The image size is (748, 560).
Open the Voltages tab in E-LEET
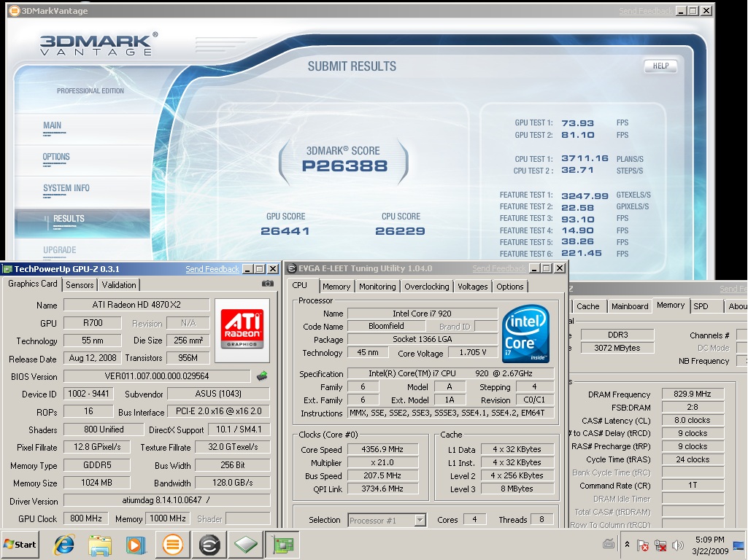(x=472, y=287)
